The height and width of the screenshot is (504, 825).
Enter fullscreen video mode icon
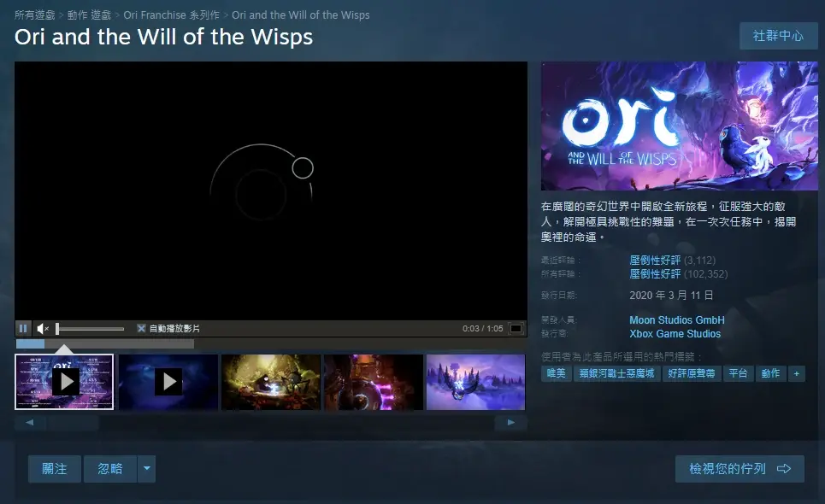tap(516, 329)
